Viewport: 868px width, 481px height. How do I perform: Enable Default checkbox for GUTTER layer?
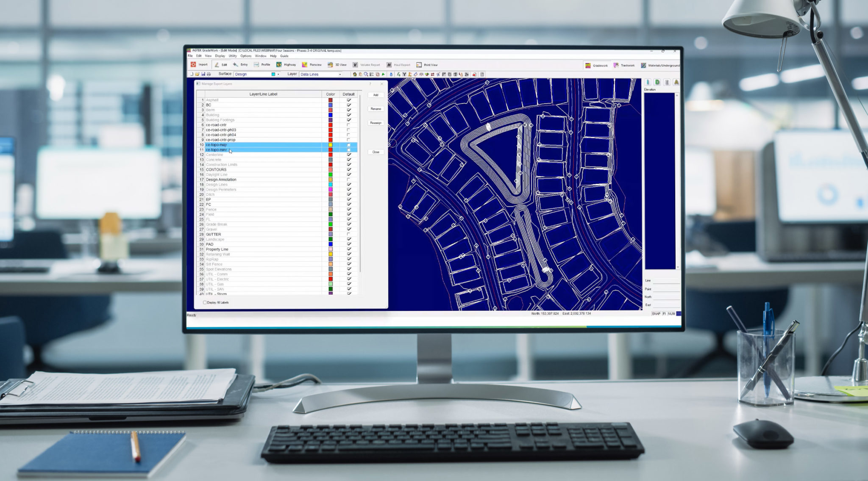(349, 234)
